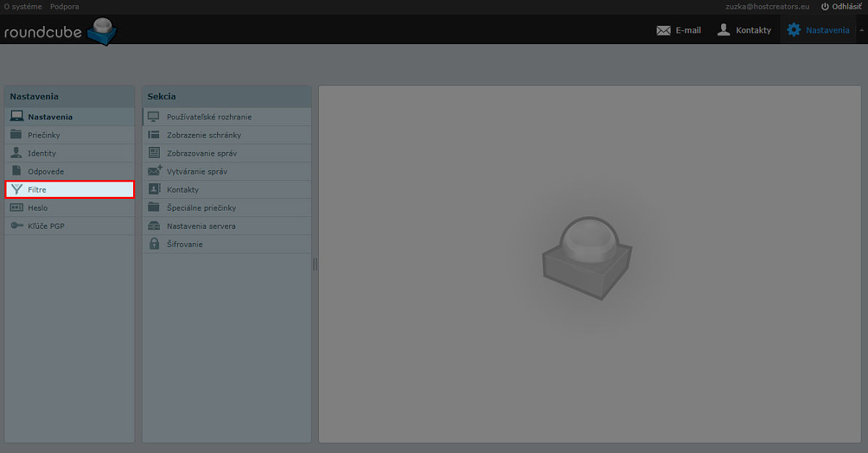Open the E-mail section
This screenshot has height=453, width=868.
pyautogui.click(x=678, y=30)
